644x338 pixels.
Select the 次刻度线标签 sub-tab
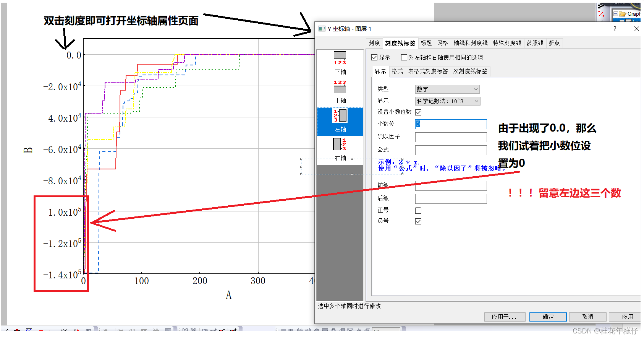point(470,71)
